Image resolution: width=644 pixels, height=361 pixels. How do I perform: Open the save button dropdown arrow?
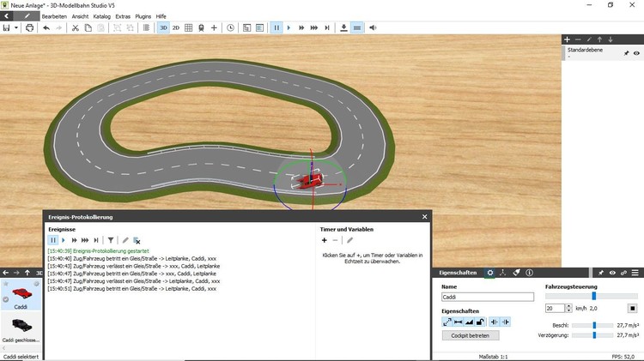17,27
